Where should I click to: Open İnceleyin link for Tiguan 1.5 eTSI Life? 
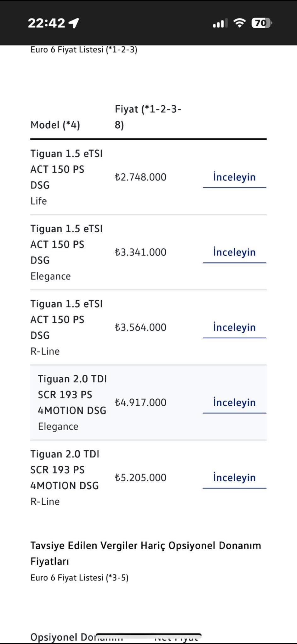coord(234,177)
